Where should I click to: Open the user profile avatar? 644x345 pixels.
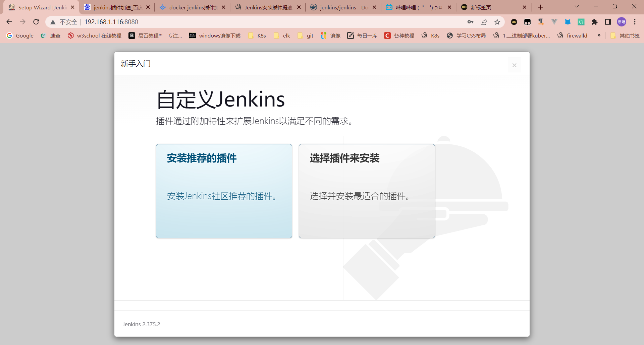[x=622, y=22]
